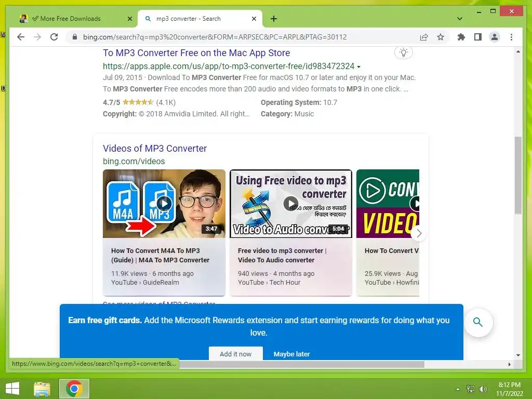Viewport: 532px width, 399px height.
Task: Open a new tab with plus button
Action: pyautogui.click(x=274, y=19)
